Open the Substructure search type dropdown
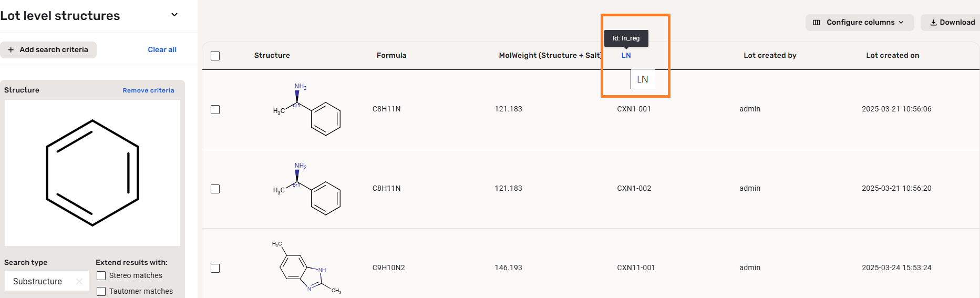 (x=38, y=282)
